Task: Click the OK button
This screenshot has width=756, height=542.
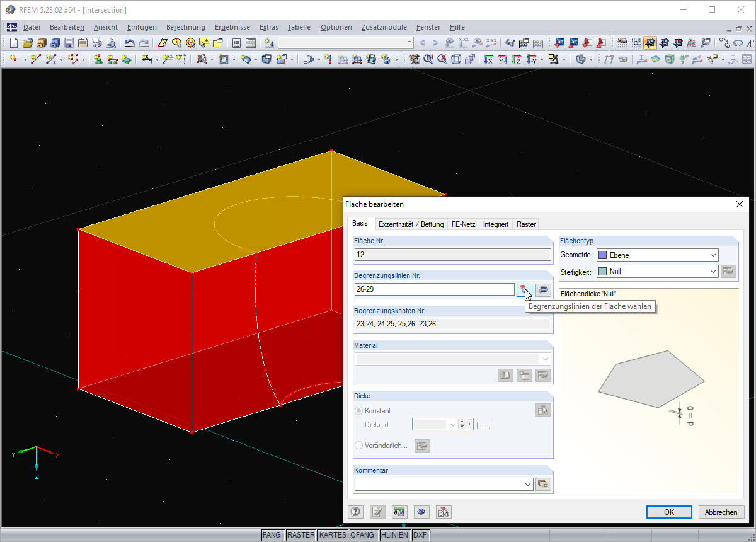Action: (x=669, y=512)
